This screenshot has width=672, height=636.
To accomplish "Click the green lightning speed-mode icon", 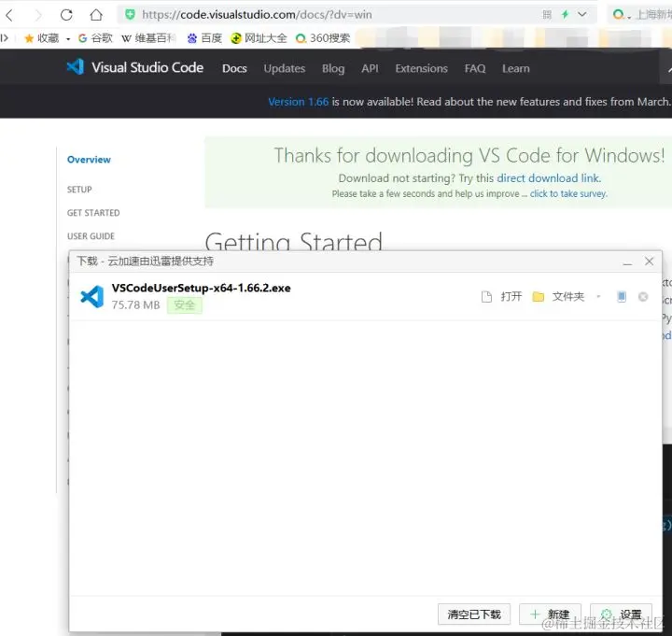I will click(x=565, y=15).
